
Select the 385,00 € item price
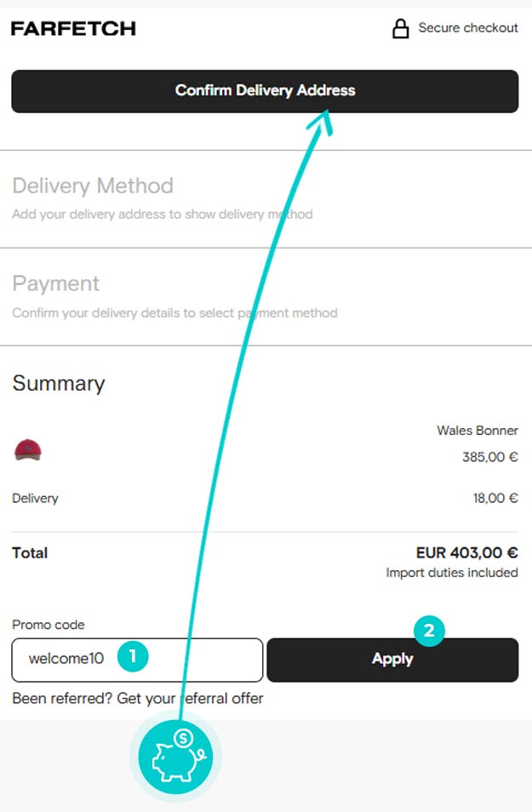(490, 457)
